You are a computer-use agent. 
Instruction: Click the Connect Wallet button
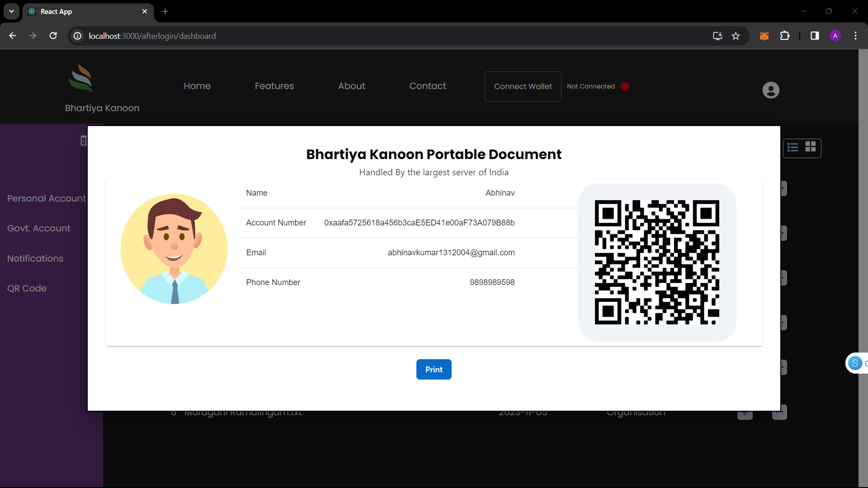523,86
